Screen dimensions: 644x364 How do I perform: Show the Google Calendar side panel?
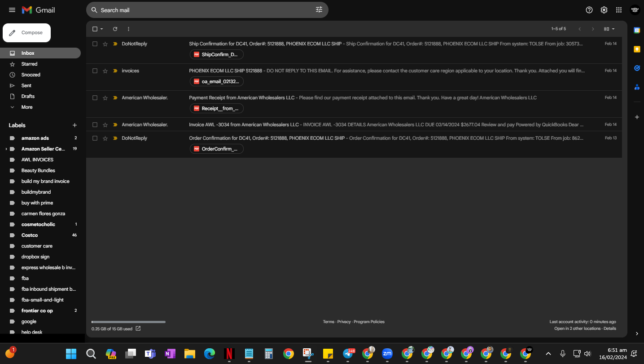click(x=637, y=30)
